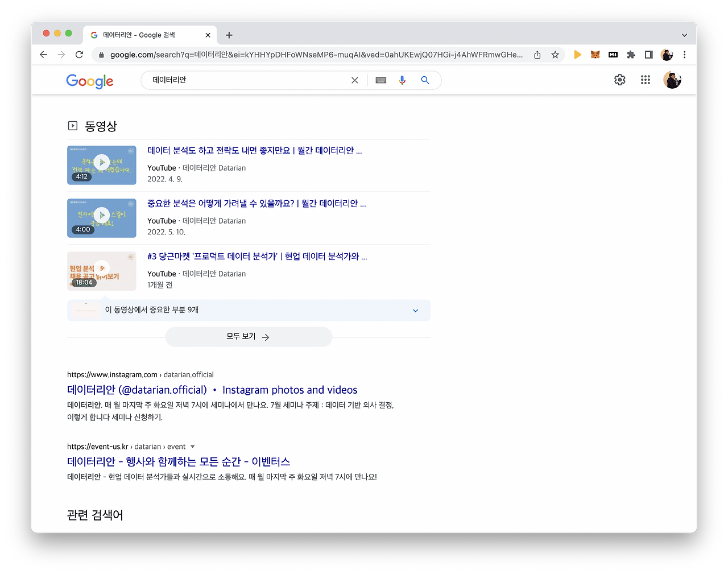Click the address bar URL
Screen dimensions: 728x574
pos(316,55)
